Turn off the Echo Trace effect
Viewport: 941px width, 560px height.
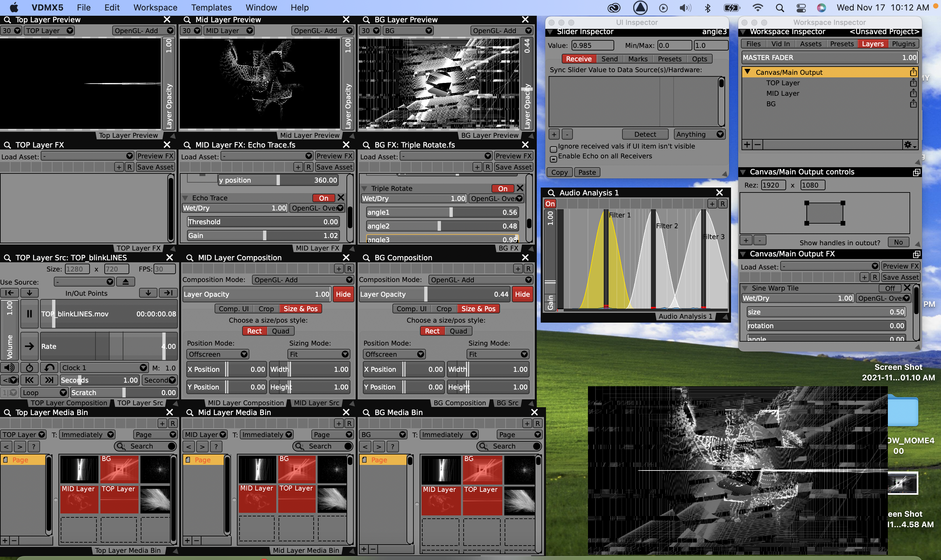point(323,198)
